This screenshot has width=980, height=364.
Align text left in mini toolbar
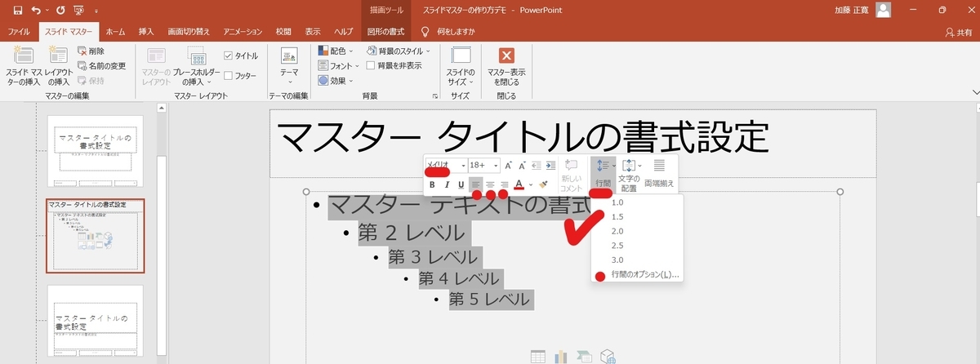tap(476, 185)
